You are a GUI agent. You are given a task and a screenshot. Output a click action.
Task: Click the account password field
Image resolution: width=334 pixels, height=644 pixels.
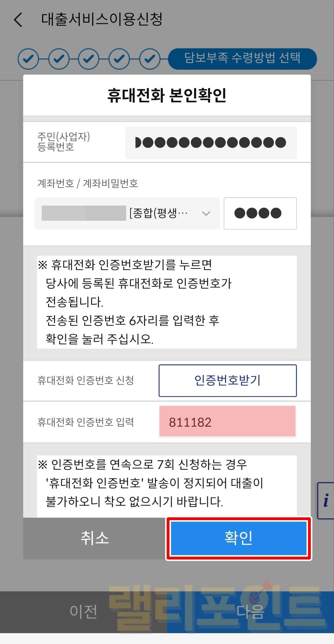coord(260,213)
